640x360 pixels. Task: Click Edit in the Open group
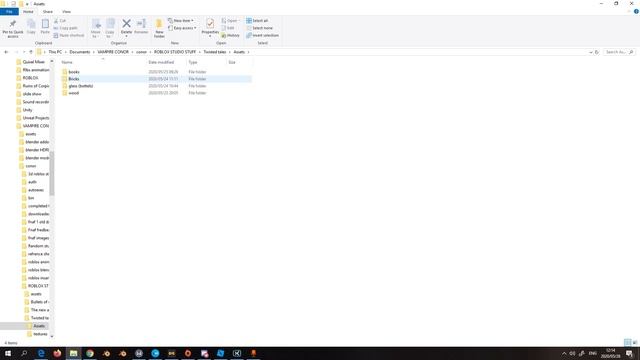[x=228, y=28]
